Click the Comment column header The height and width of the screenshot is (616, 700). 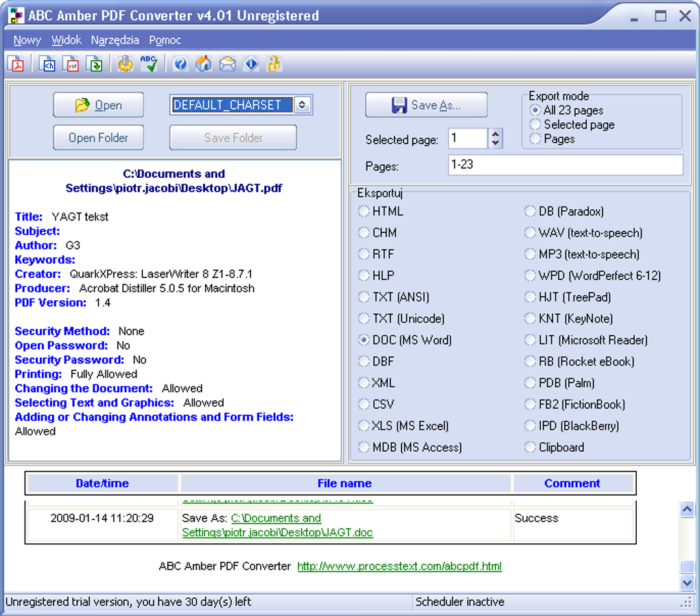(x=572, y=483)
